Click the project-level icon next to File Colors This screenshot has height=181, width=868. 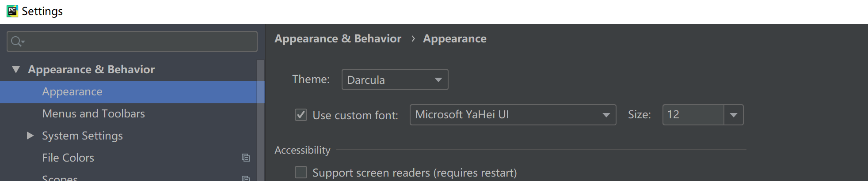coord(246,158)
